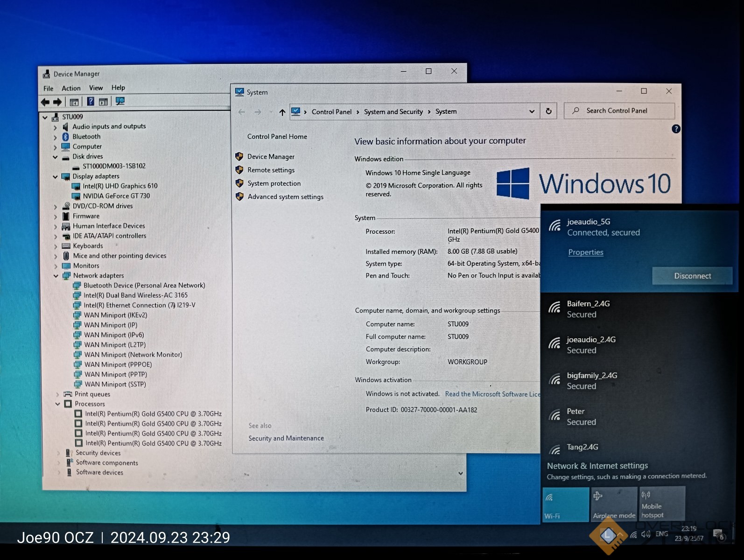Open the Help menu in Device Manager
The image size is (744, 560).
[118, 87]
